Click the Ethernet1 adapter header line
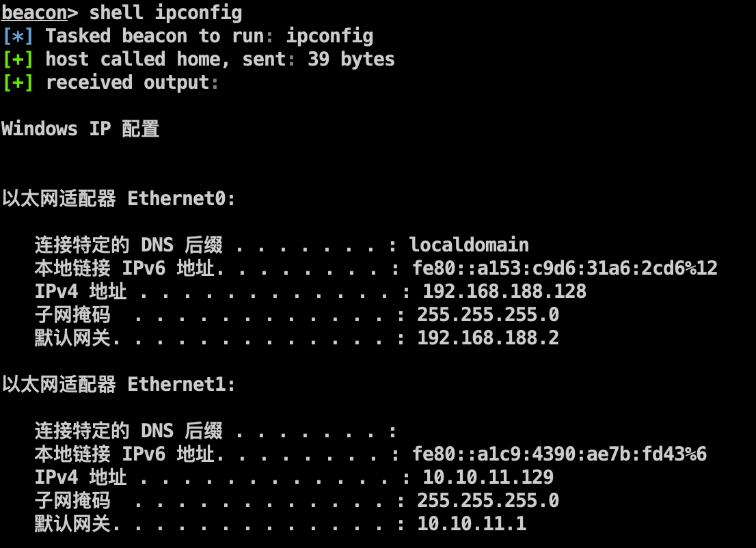Image resolution: width=756 pixels, height=548 pixels. point(118,385)
